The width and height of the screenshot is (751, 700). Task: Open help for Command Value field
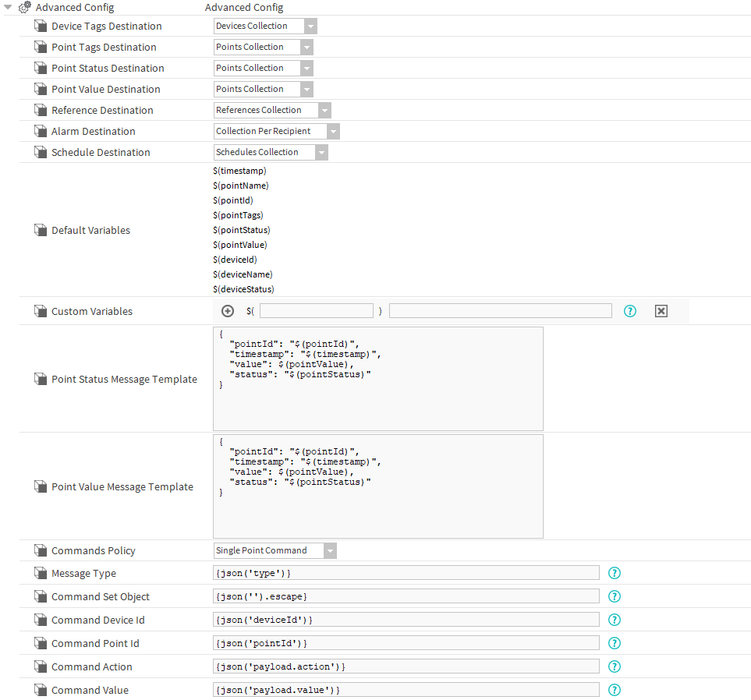click(x=614, y=690)
